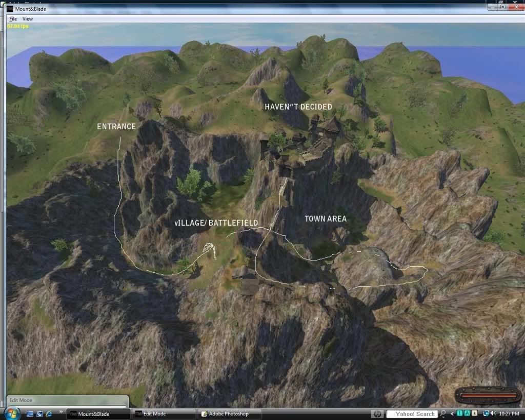Expand the quick launch overflow chevron

tap(61, 412)
